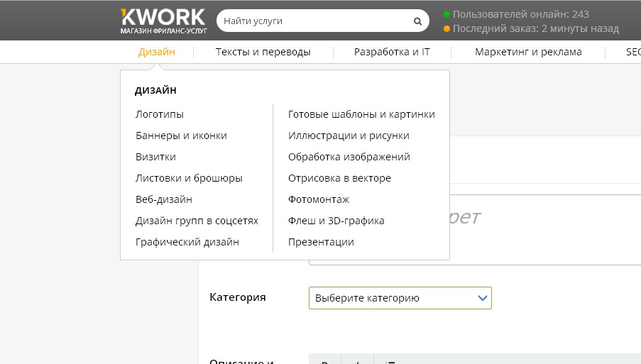Click the Kwork logo
This screenshot has width=641, height=364.
(x=163, y=21)
